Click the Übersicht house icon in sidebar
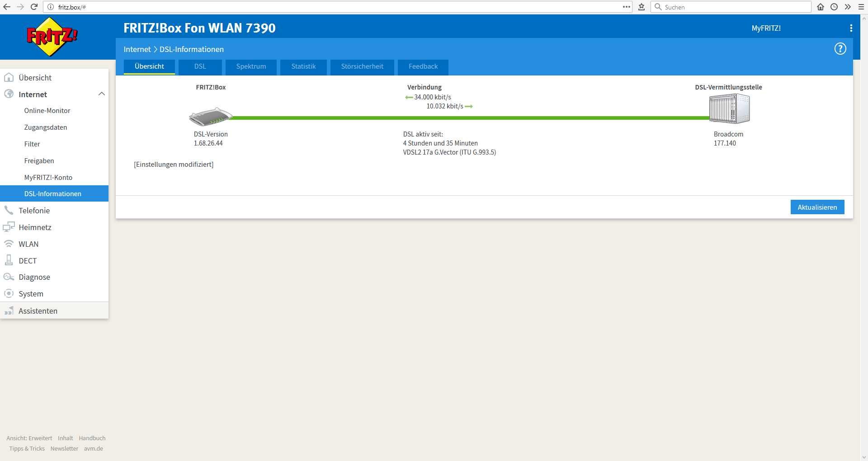Screen dimensions: 868x461 click(9, 77)
